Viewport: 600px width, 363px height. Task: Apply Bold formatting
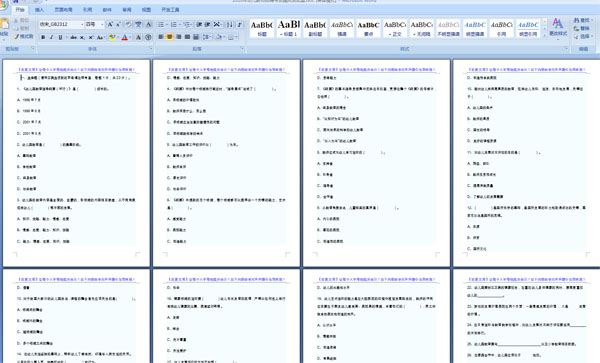pyautogui.click(x=43, y=37)
